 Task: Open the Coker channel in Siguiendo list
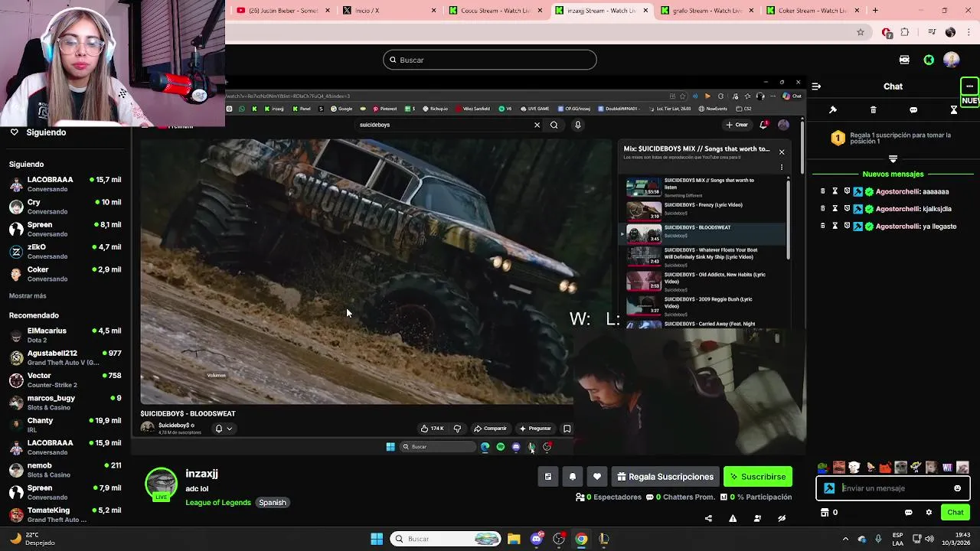[x=65, y=274]
